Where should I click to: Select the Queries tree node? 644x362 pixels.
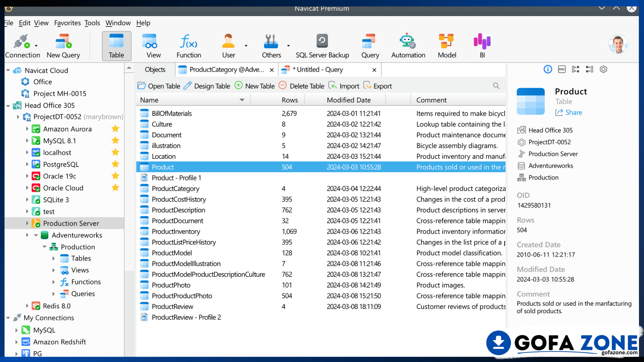pos(83,294)
